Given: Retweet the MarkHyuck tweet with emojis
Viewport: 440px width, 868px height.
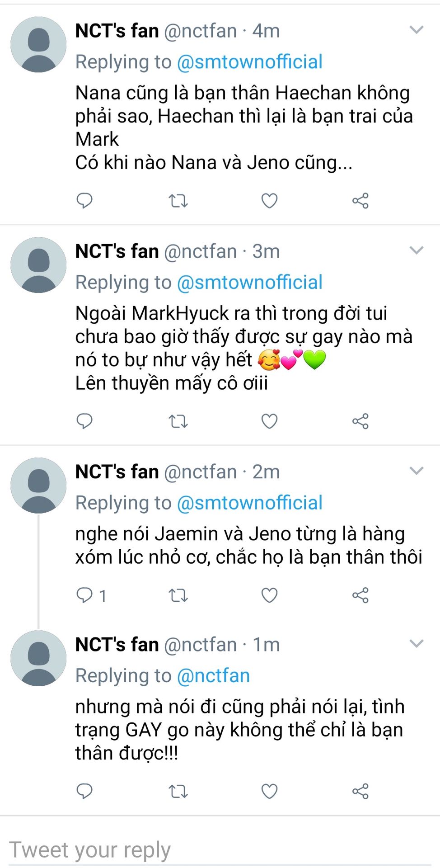Looking at the screenshot, I should tap(178, 421).
